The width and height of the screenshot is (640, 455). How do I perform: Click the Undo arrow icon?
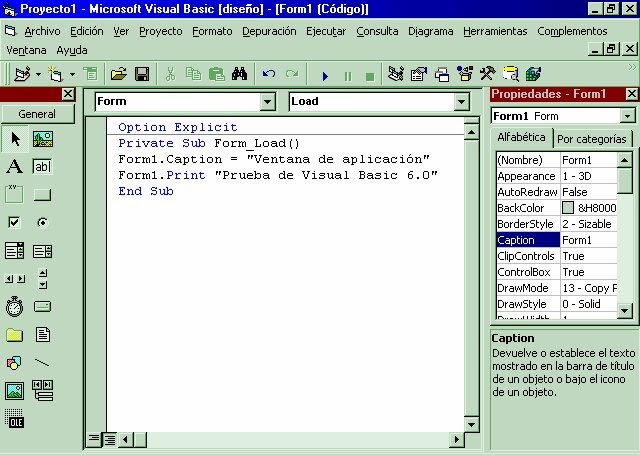(269, 74)
